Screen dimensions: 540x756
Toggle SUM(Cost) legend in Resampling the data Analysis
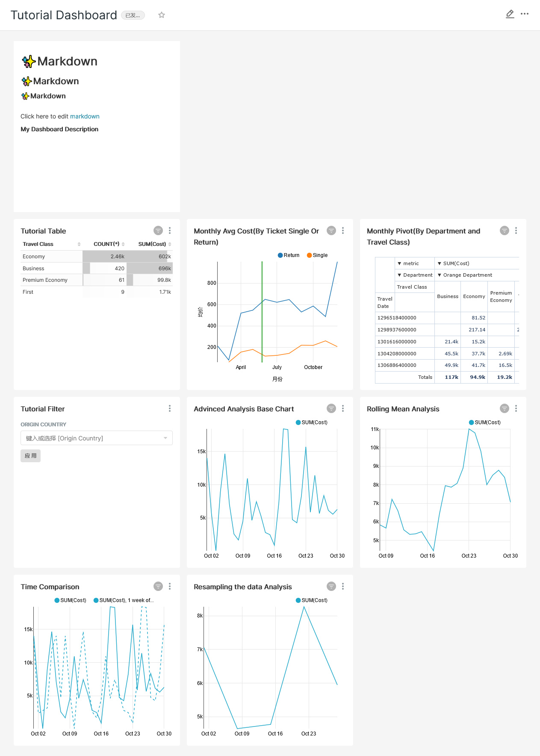312,600
